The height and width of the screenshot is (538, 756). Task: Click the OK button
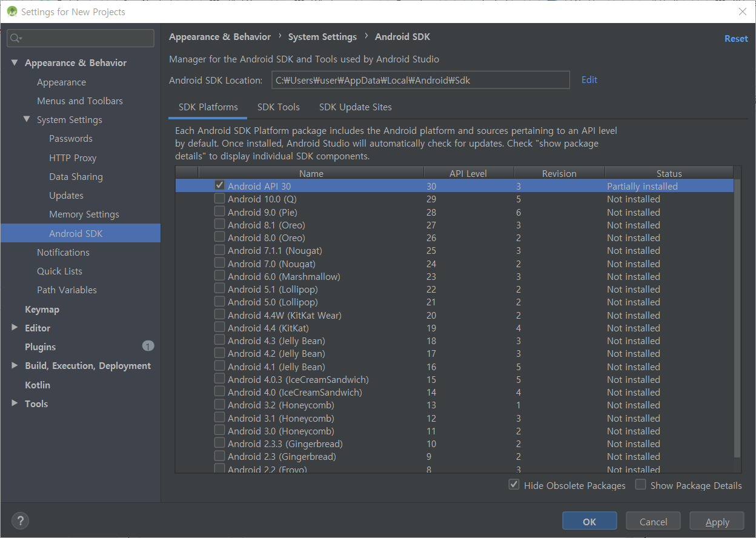[x=589, y=521]
